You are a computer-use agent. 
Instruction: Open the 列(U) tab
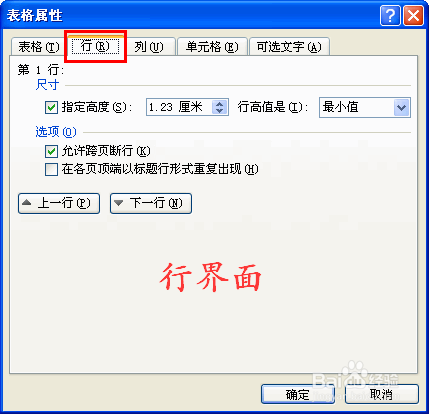pos(149,47)
